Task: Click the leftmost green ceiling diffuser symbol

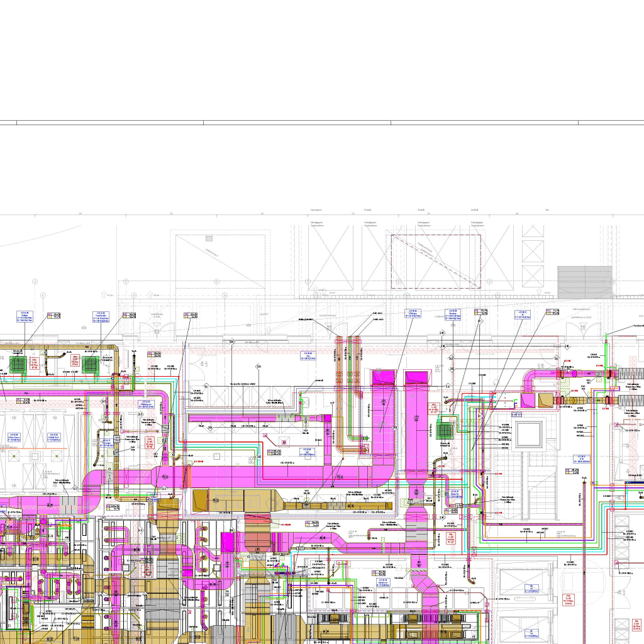Action: tap(19, 364)
